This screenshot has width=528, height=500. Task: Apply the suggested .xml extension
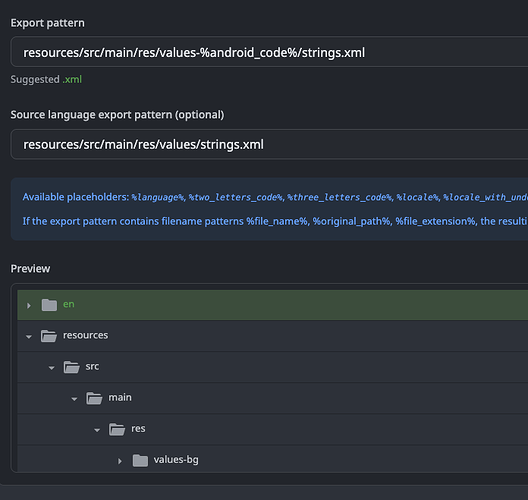tap(72, 79)
